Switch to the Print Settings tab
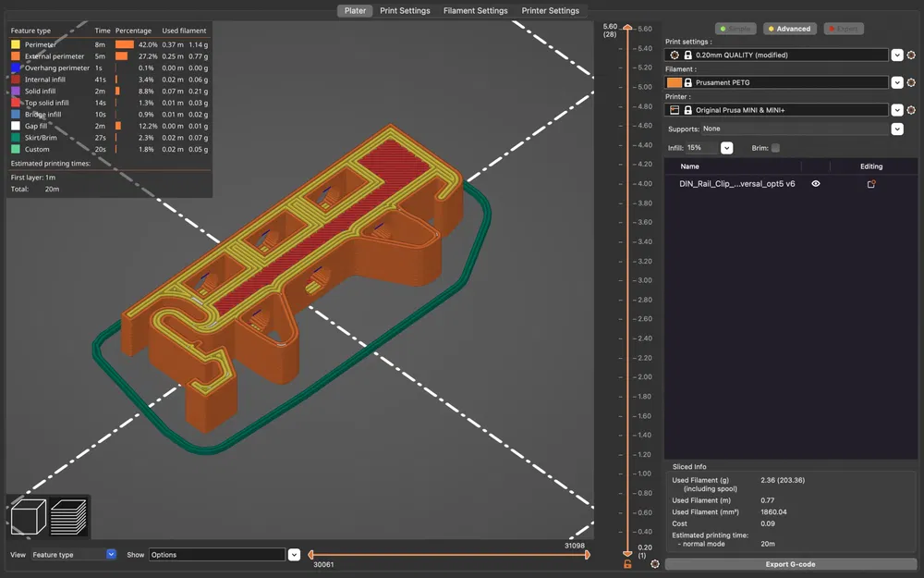Image resolution: width=924 pixels, height=578 pixels. [405, 11]
